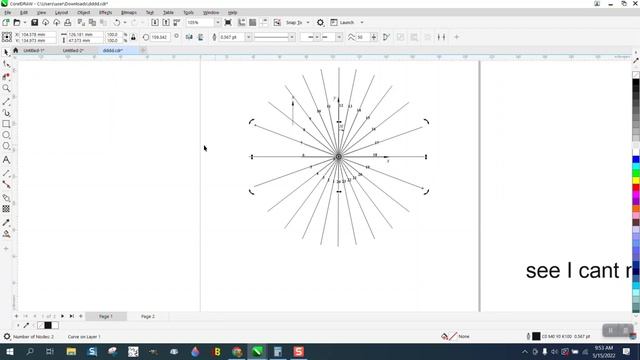This screenshot has height=360, width=640.
Task: Select the Transparency checkerboard tool
Action: 6,209
